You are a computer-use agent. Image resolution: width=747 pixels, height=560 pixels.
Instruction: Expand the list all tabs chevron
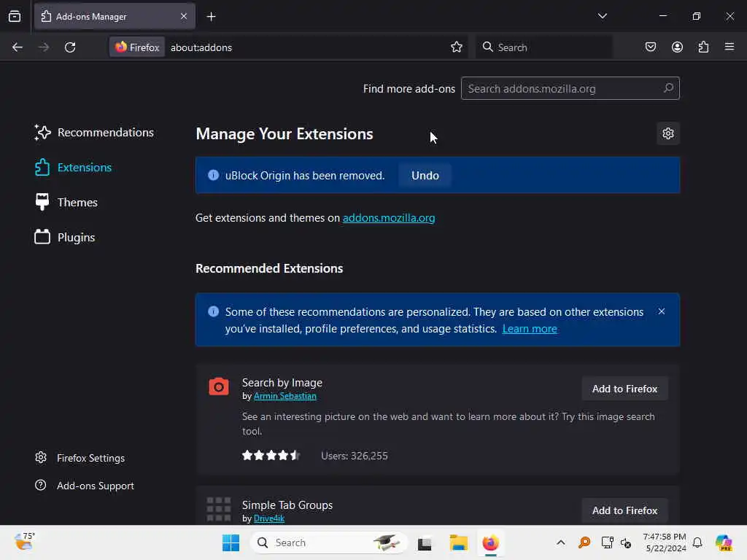click(602, 16)
